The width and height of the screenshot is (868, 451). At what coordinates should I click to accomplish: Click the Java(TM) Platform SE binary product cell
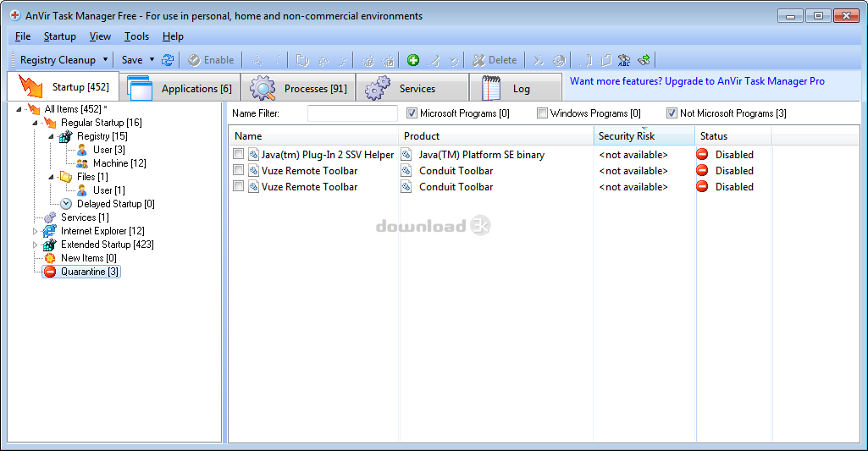482,154
